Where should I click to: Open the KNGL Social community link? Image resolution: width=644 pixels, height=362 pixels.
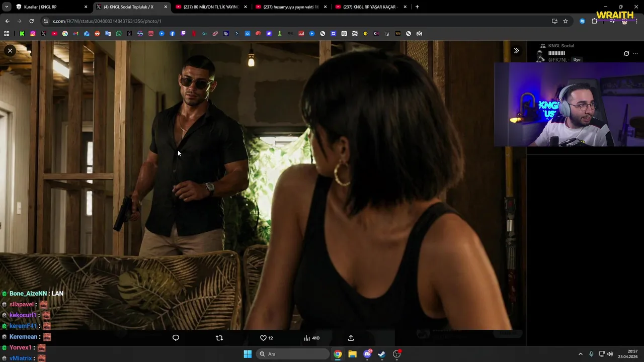(x=561, y=46)
